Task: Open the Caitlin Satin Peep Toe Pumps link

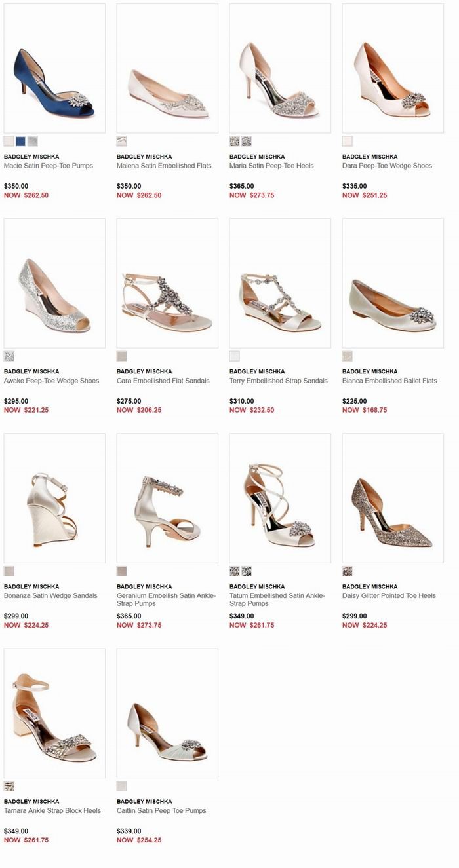Action: point(161,811)
